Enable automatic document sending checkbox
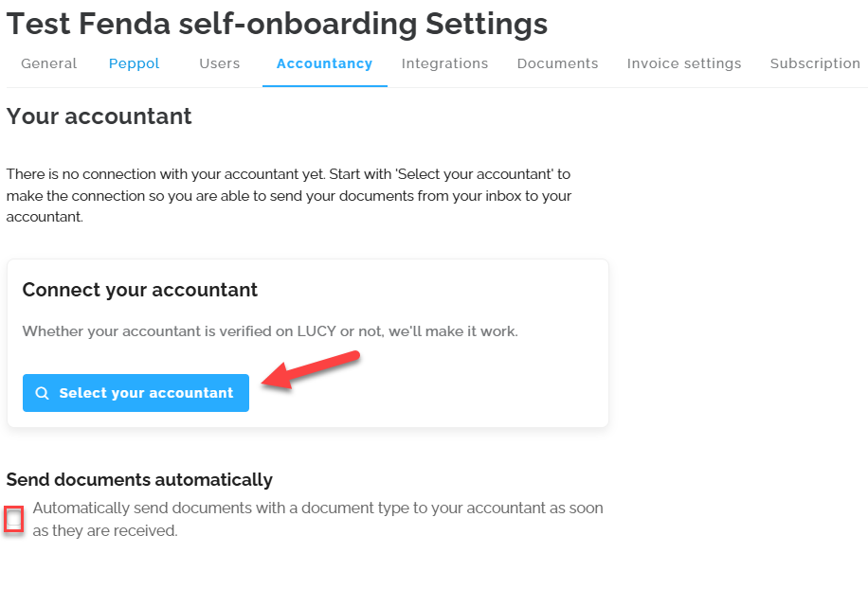This screenshot has width=868, height=589. point(13,519)
